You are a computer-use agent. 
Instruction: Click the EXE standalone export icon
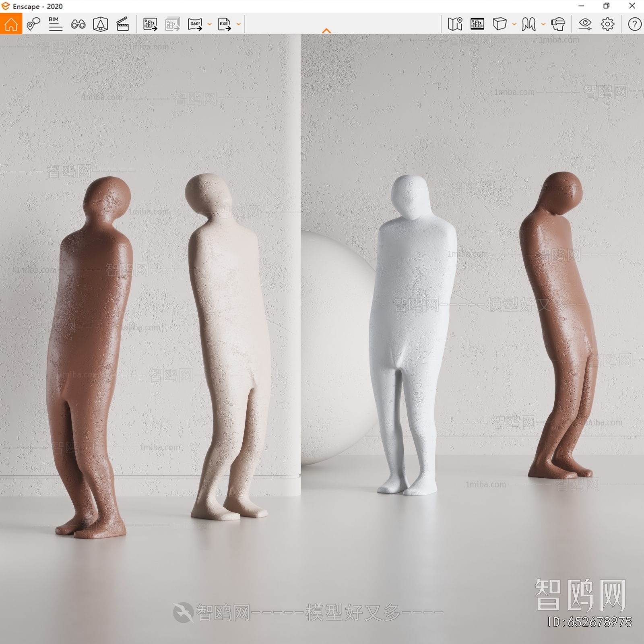point(225,24)
